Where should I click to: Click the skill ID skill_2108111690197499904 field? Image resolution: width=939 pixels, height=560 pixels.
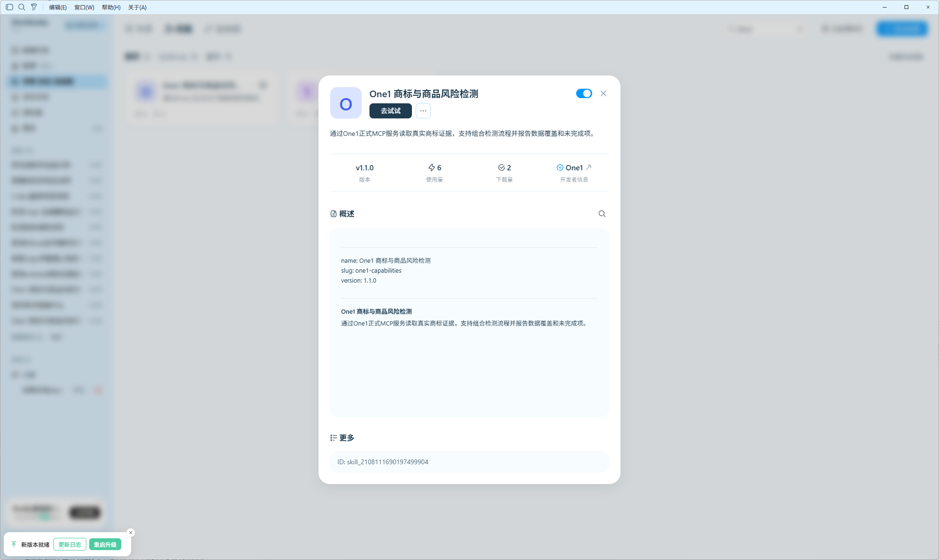(x=469, y=462)
